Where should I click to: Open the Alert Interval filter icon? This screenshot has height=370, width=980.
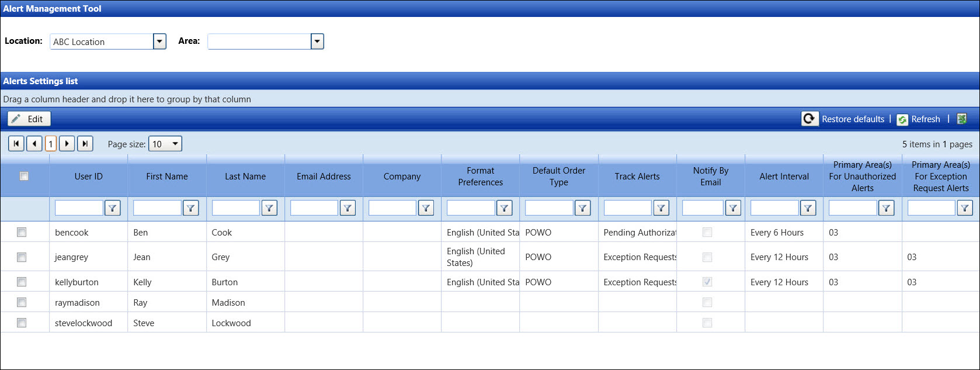click(x=808, y=208)
